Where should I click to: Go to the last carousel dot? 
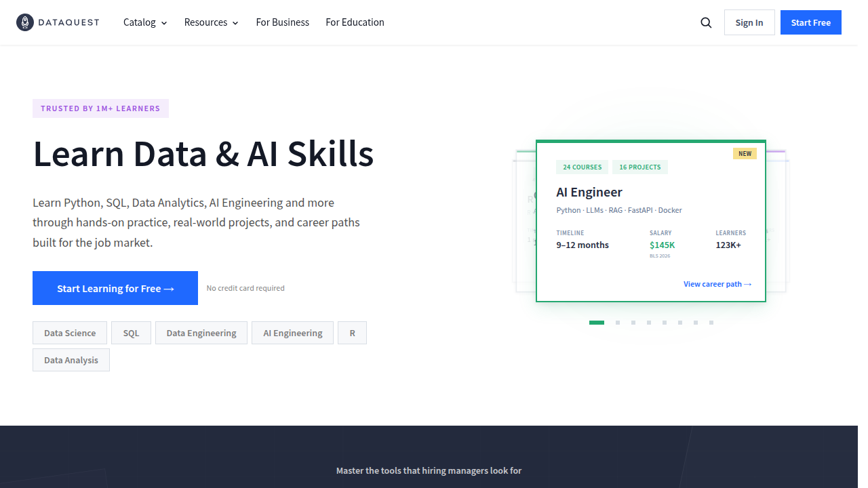tap(711, 323)
